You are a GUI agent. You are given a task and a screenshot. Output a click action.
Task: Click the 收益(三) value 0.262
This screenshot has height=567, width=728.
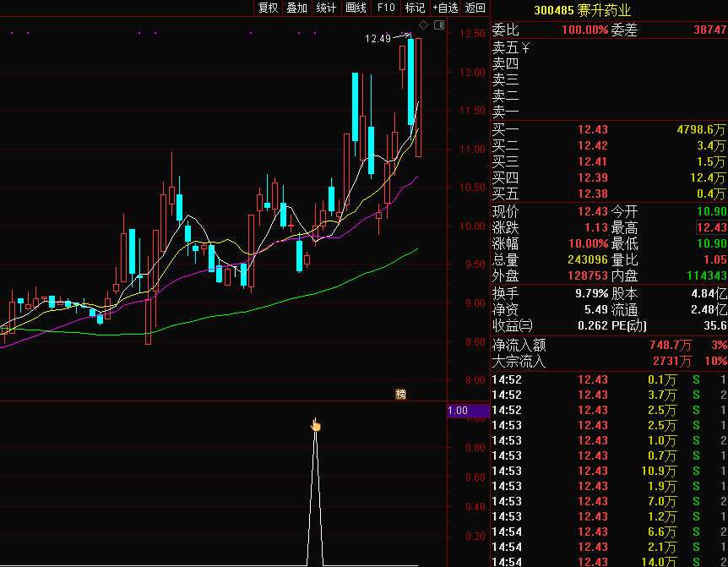592,325
